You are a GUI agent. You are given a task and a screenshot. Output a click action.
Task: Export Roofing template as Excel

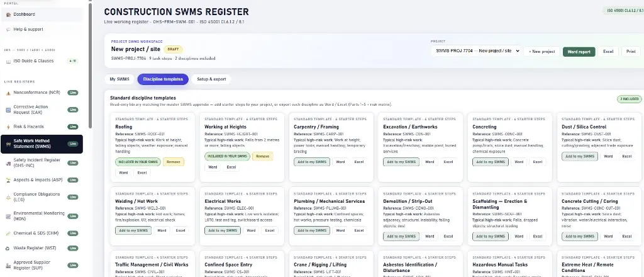pos(142,172)
